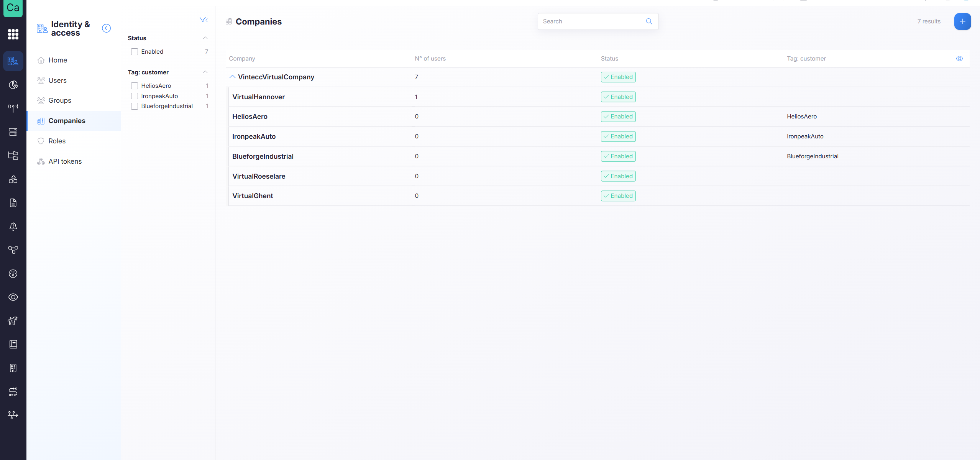Open the server stack rail icon
The image size is (980, 460).
click(13, 132)
